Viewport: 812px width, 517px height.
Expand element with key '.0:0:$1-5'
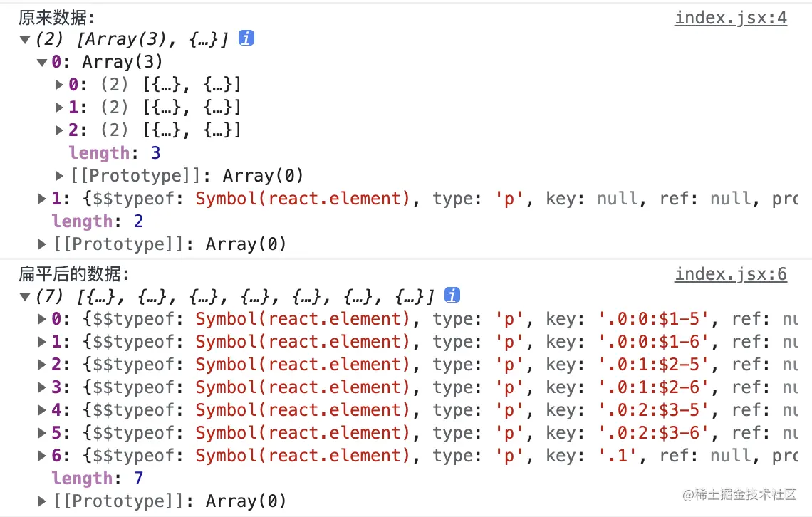(43, 319)
